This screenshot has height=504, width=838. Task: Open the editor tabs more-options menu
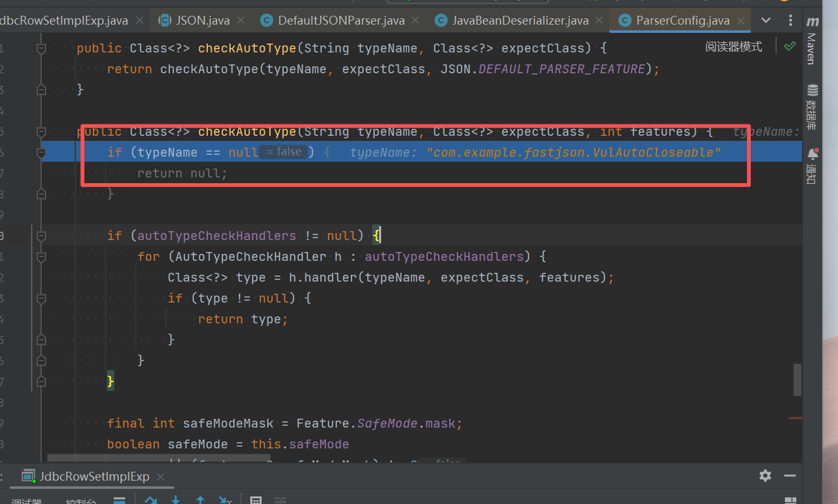(x=791, y=20)
